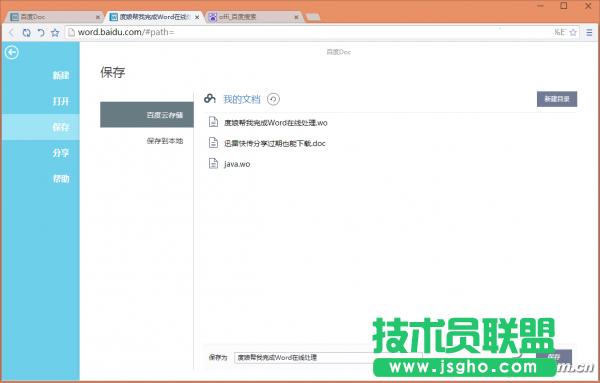Go back with the browser back arrow
The width and height of the screenshot is (600, 383).
tap(11, 33)
